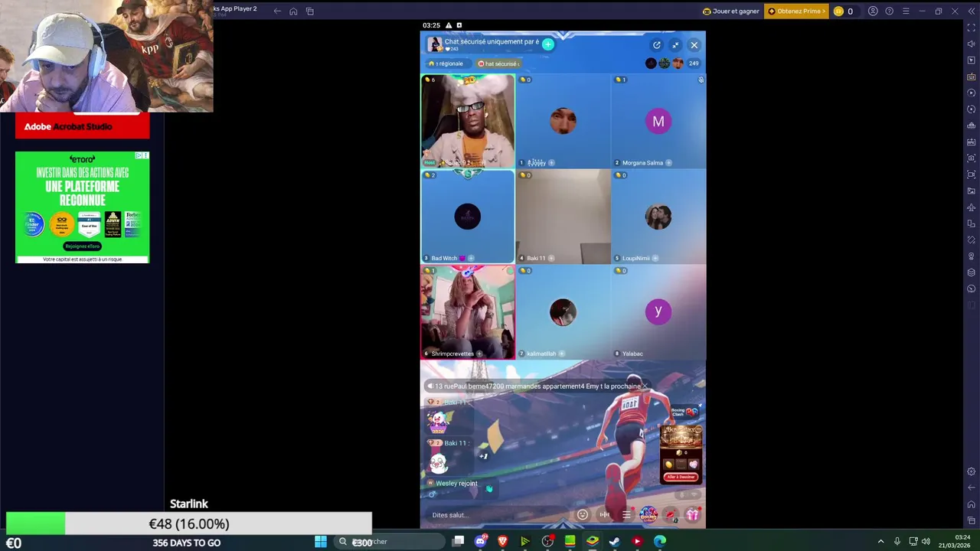Toggle the voice audio icon
Viewport: 980px width, 551px height.
pyautogui.click(x=604, y=515)
